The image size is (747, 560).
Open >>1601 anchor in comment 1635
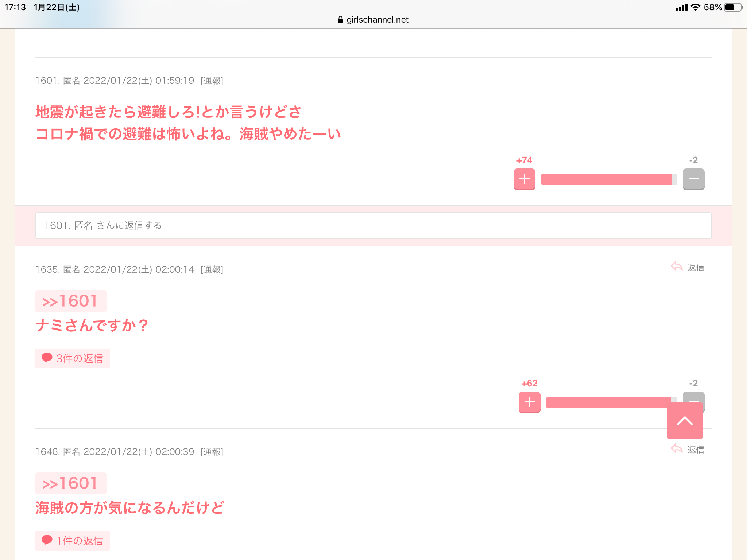[x=70, y=301]
